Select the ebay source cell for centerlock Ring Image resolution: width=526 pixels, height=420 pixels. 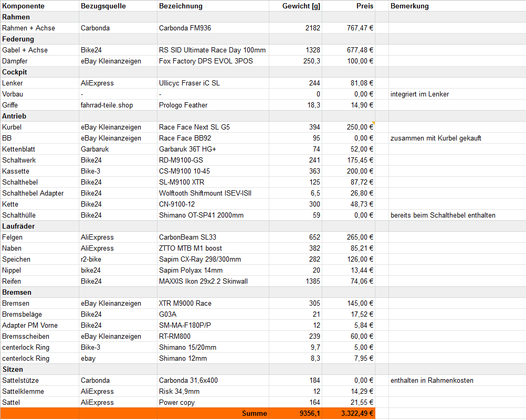coord(118,358)
